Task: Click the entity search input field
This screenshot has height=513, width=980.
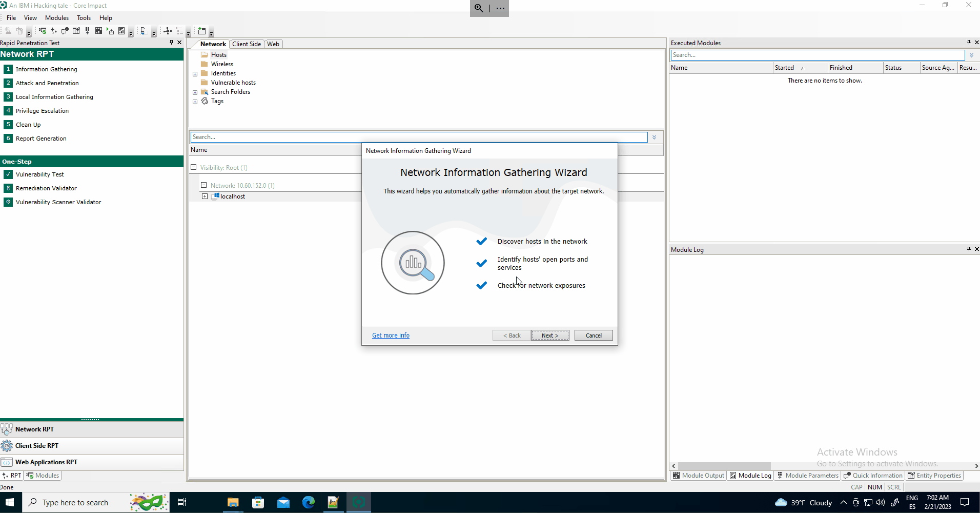Action: tap(419, 137)
